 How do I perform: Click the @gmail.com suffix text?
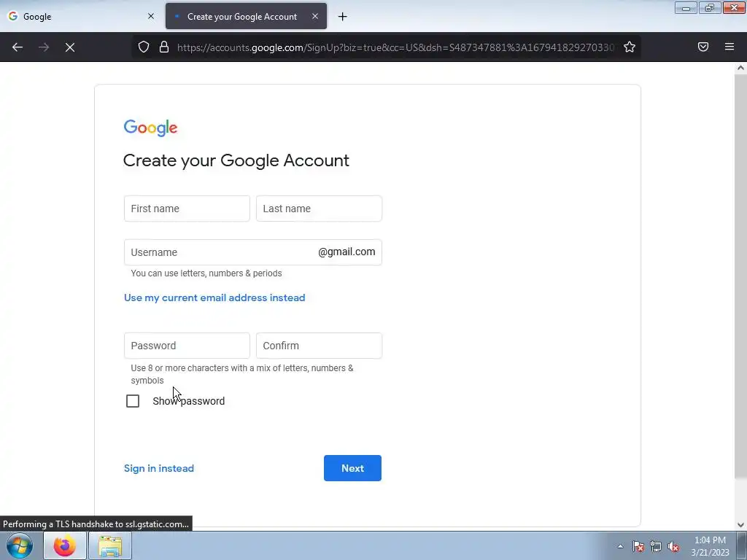347,252
